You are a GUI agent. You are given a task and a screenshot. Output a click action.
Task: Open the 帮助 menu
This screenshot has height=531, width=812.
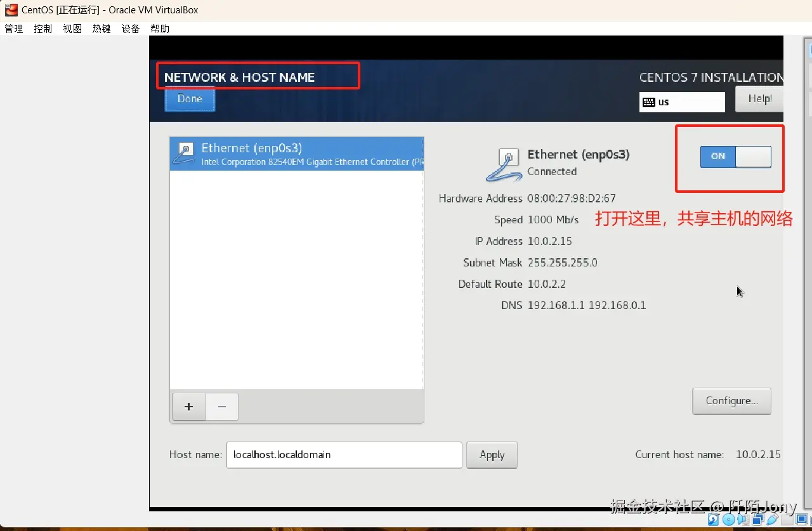[x=160, y=29]
